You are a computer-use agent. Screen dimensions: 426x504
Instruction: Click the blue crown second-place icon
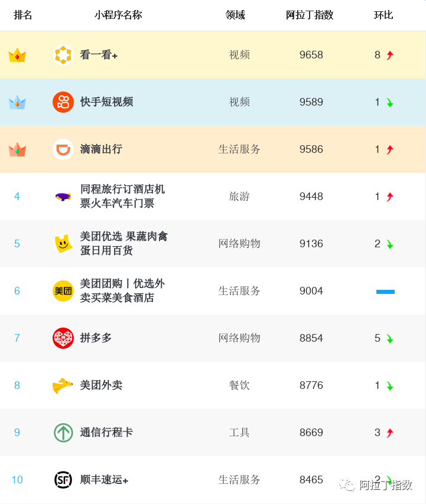[x=17, y=103]
